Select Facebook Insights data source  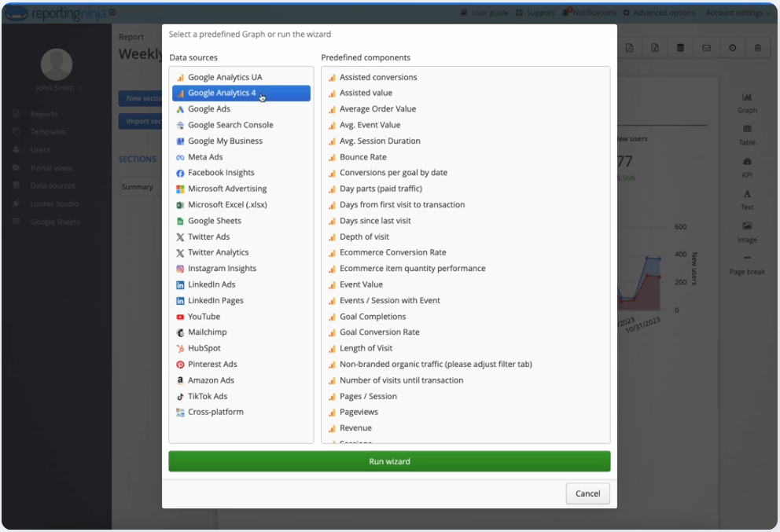click(241, 173)
